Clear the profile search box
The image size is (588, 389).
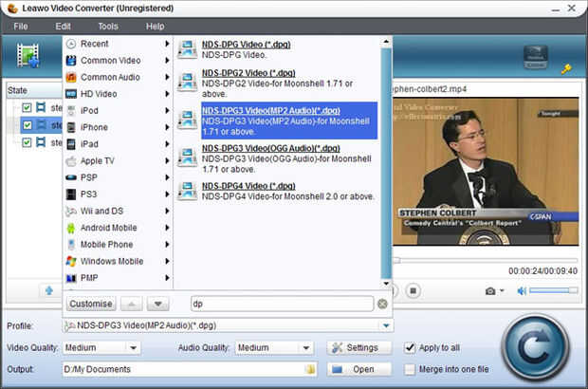(x=382, y=304)
